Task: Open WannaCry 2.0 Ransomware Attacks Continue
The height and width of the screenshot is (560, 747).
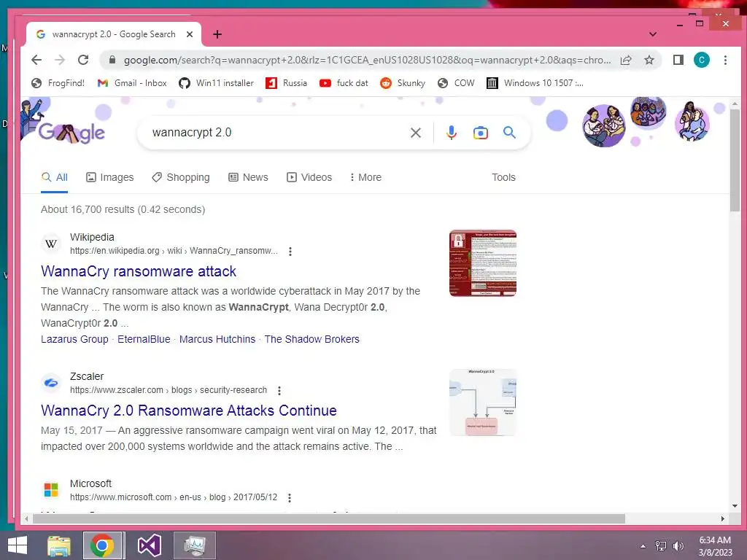Action: tap(189, 411)
